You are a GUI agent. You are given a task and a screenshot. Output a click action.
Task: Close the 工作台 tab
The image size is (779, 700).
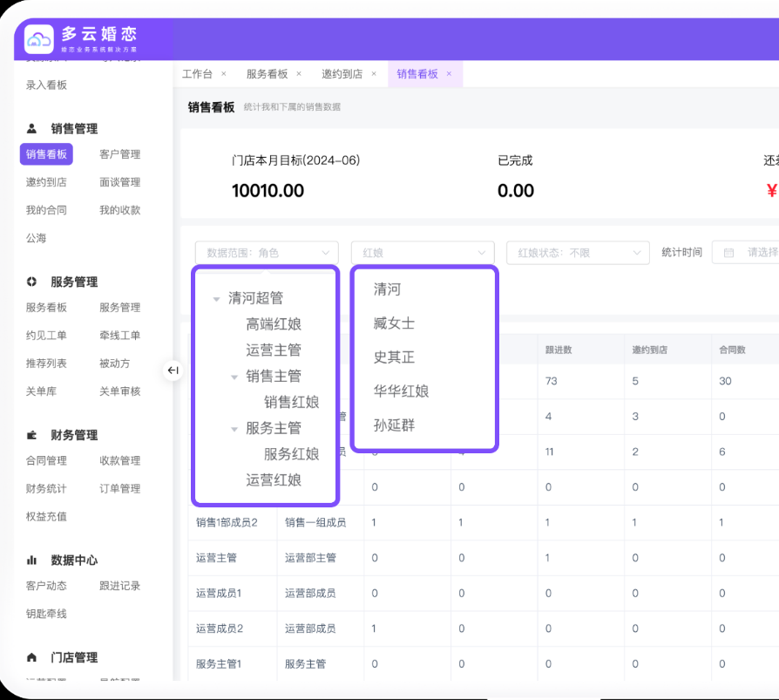(x=224, y=74)
